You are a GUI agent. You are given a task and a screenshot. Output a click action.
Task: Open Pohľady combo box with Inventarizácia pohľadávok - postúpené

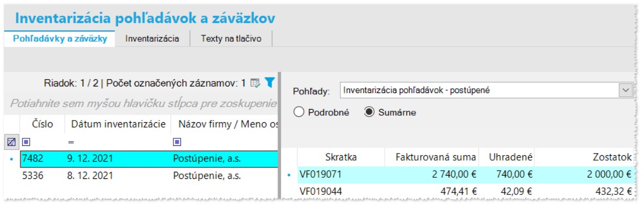[x=486, y=91]
